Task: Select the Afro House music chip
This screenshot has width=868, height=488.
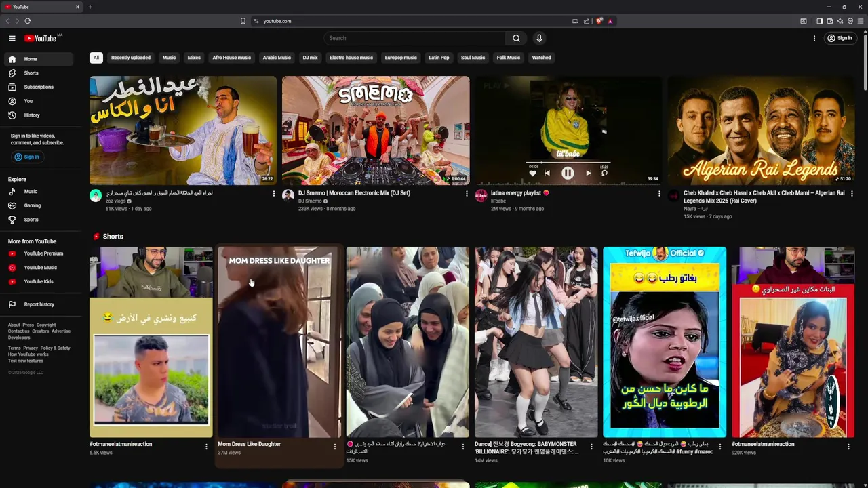Action: pyautogui.click(x=232, y=58)
